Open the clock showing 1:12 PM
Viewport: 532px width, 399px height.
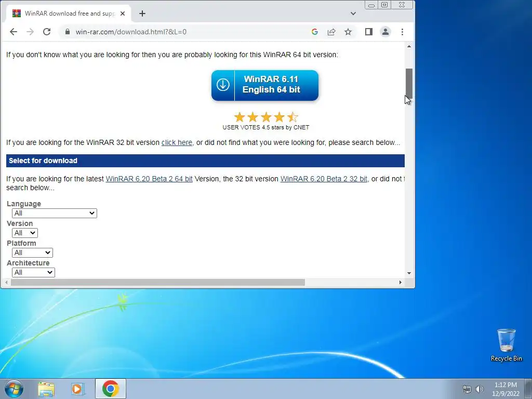506,389
